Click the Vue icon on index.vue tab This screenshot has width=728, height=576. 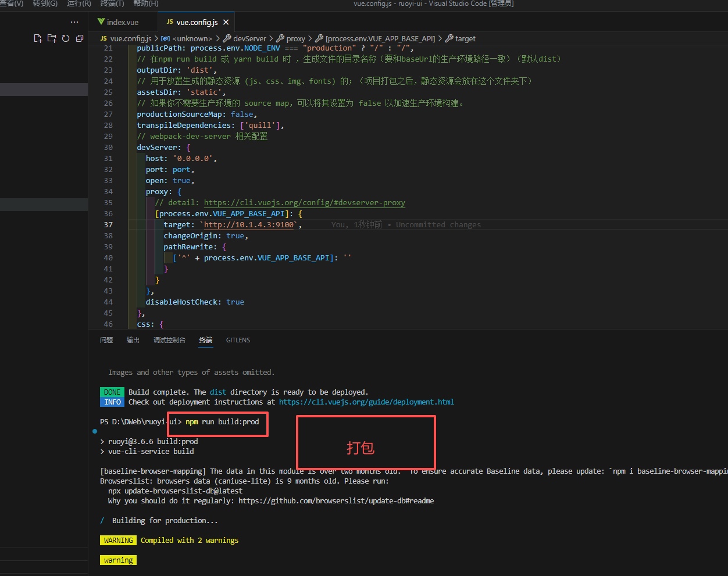(x=101, y=22)
